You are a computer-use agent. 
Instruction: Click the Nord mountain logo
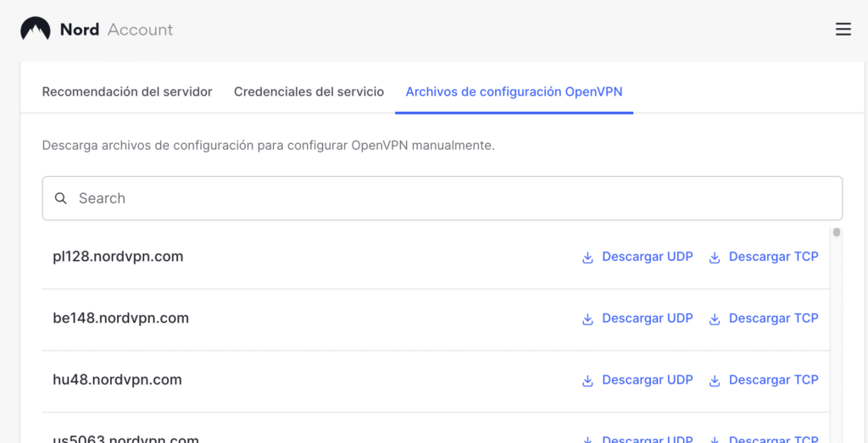pos(36,29)
